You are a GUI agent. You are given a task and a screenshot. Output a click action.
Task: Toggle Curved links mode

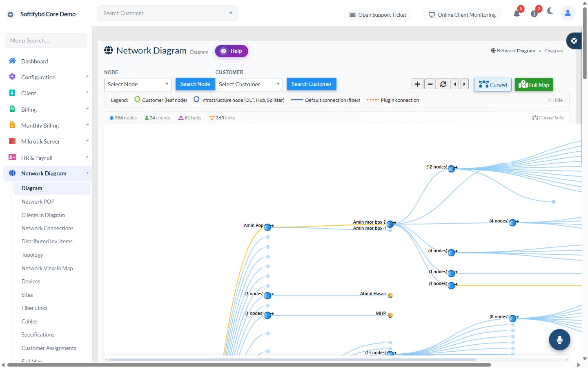[x=493, y=85]
